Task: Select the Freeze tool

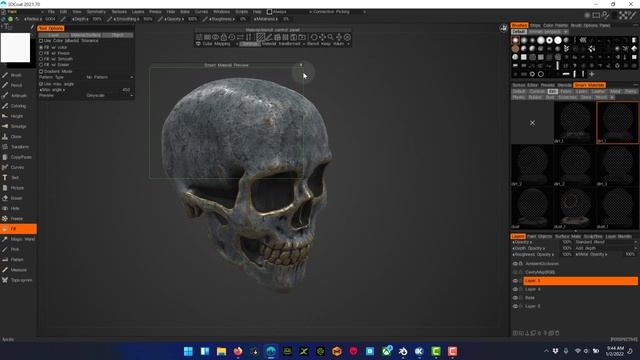Action: pyautogui.click(x=16, y=219)
